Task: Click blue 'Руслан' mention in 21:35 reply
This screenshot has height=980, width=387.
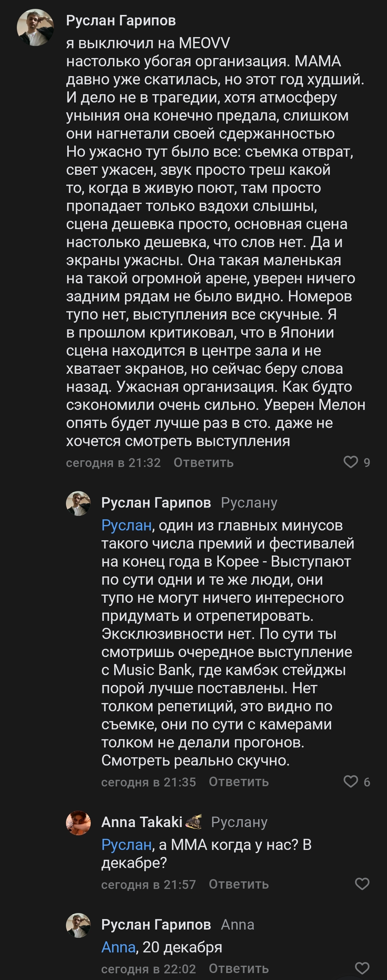Action: point(126,525)
